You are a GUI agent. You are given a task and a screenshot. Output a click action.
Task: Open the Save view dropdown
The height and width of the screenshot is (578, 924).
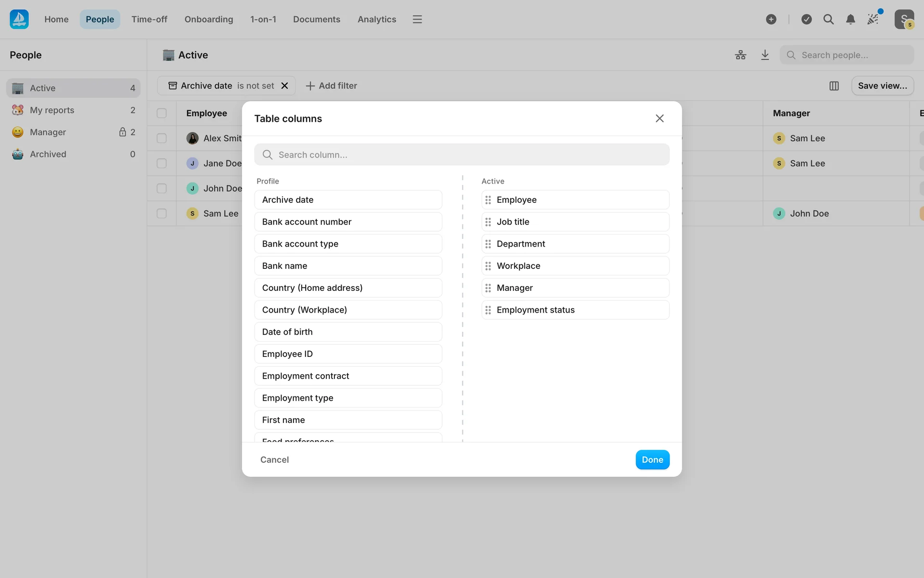[882, 86]
